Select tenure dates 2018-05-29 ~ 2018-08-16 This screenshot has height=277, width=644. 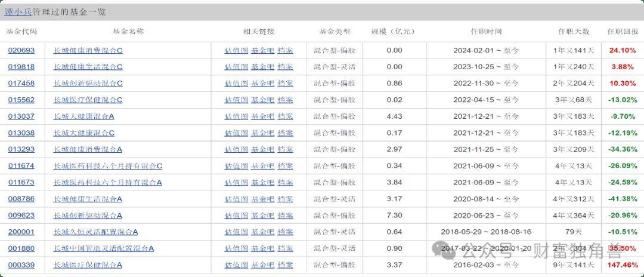pos(487,232)
